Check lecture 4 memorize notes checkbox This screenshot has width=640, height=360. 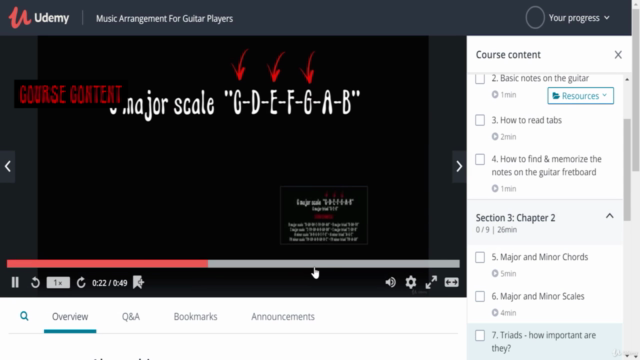point(480,159)
